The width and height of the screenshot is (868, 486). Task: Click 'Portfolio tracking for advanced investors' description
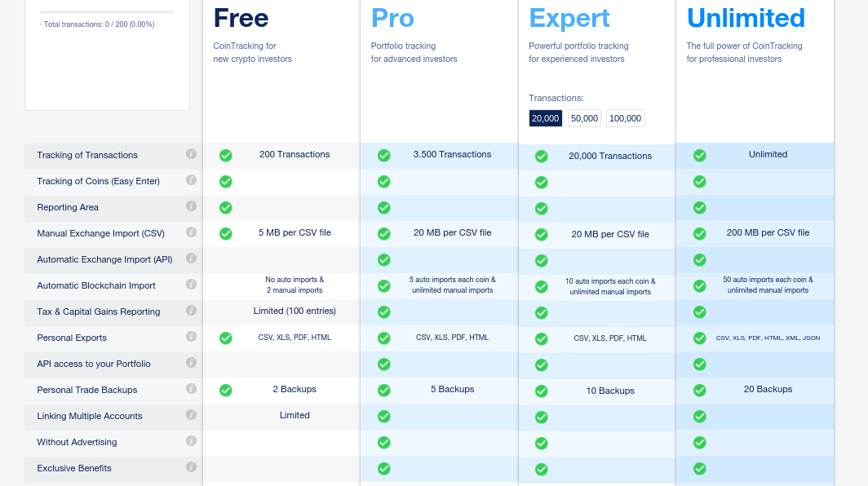[x=414, y=52]
